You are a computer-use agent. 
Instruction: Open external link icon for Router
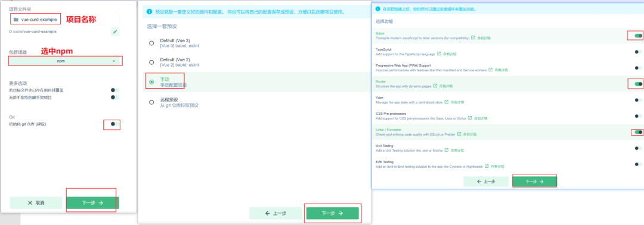point(435,86)
